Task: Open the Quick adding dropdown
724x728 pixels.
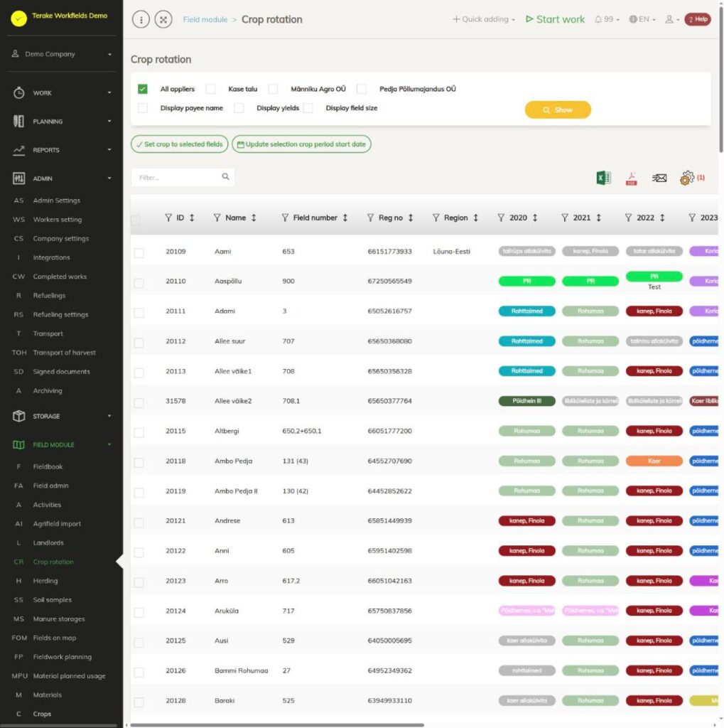Action: [484, 19]
